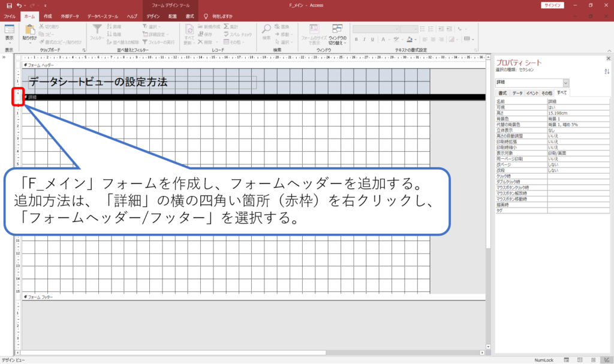Open the 外部データ ribbon tab
This screenshot has width=614, height=364.
tap(70, 16)
